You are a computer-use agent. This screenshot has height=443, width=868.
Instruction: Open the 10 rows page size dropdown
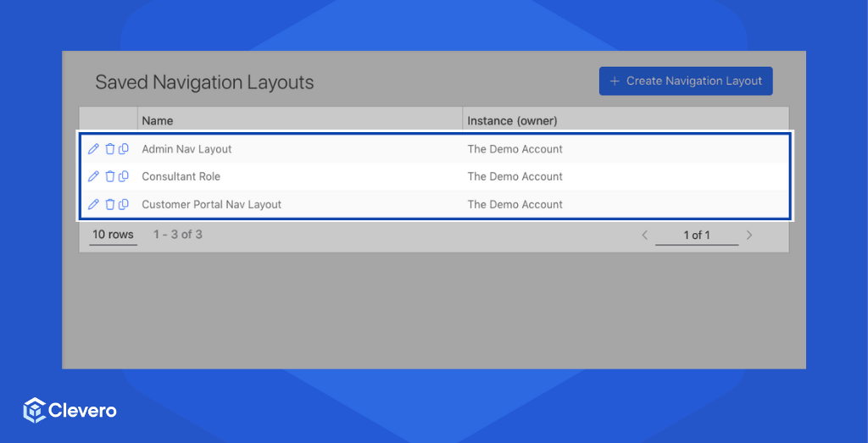point(113,235)
